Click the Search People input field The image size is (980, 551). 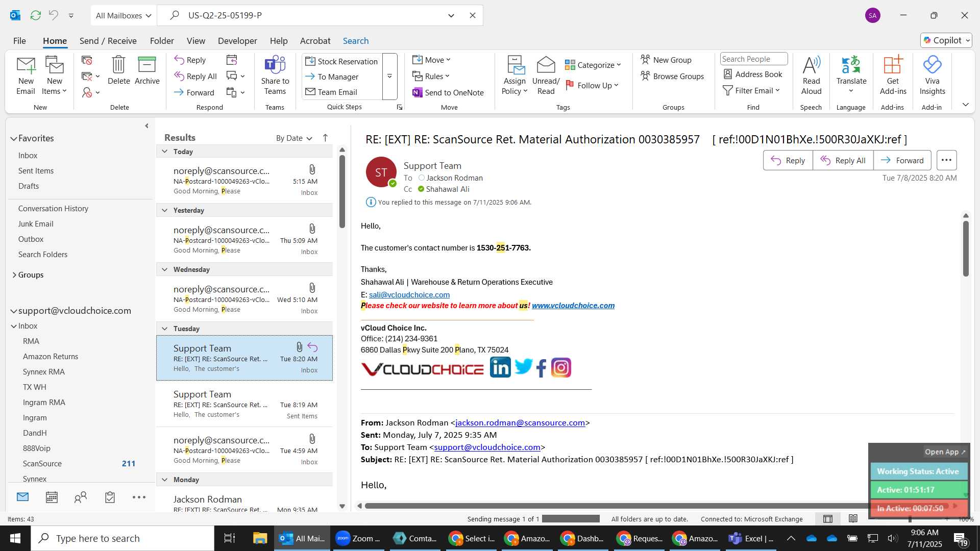coord(753,59)
